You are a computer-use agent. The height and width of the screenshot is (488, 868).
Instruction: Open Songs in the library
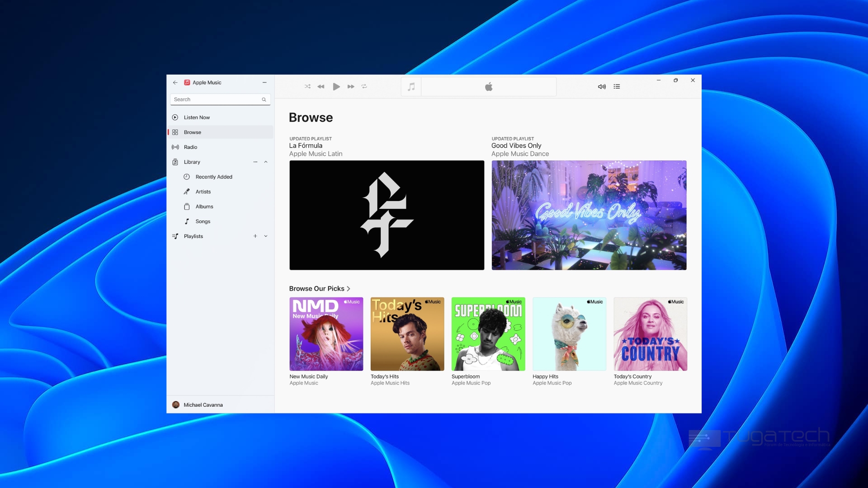220,222
